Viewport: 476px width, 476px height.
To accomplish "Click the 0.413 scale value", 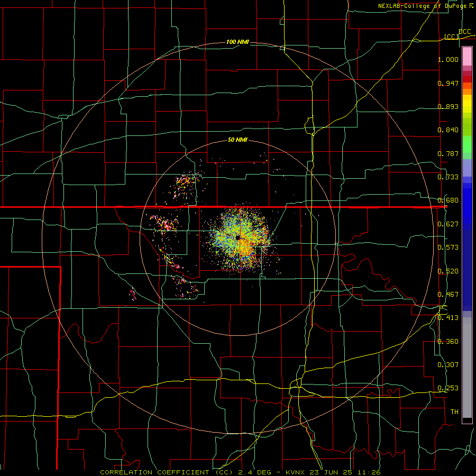I will tap(448, 318).
